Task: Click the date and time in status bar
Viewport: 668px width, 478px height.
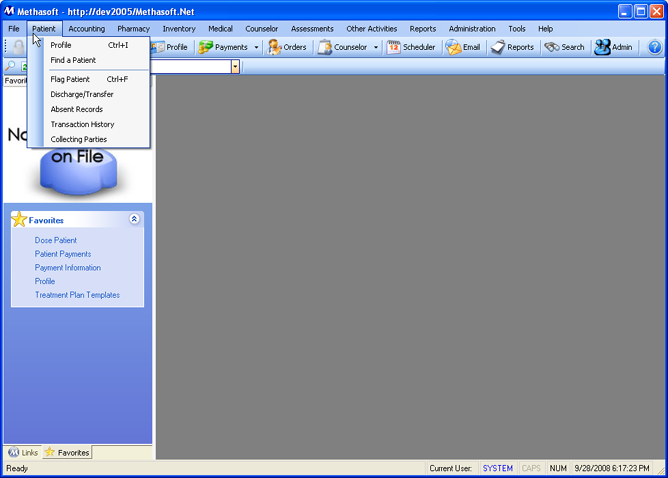Action: click(x=612, y=468)
